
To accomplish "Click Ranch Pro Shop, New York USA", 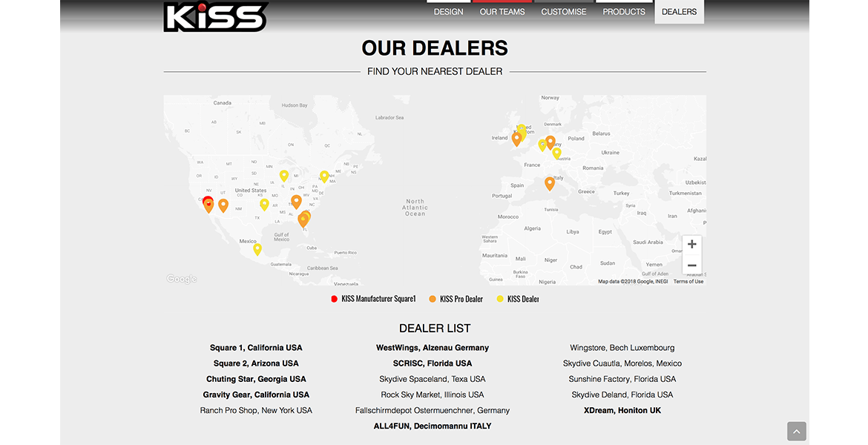I will [256, 410].
